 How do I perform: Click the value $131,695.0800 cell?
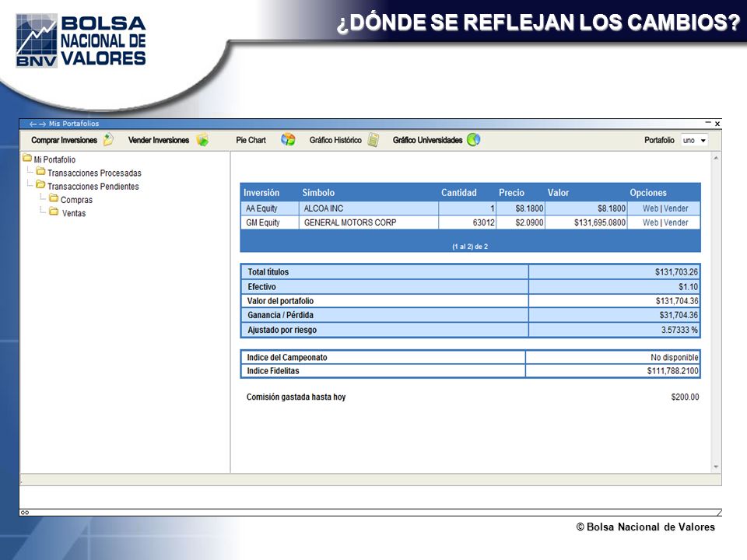[586, 222]
